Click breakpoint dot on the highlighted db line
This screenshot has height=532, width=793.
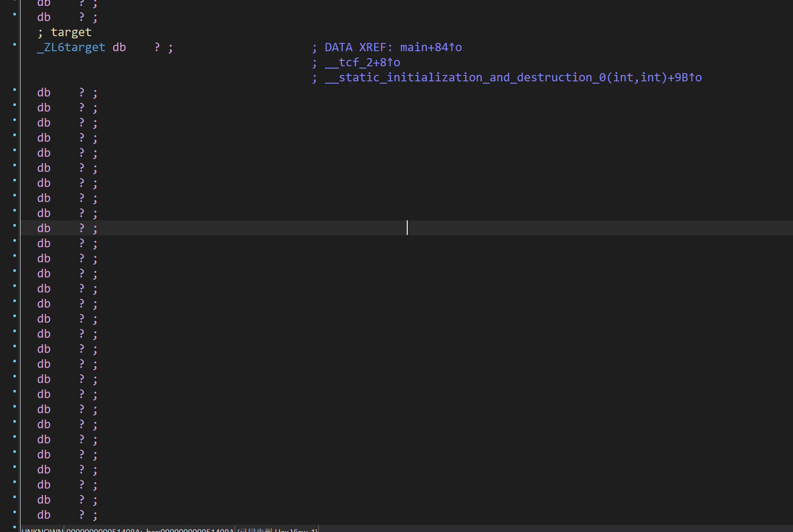(x=15, y=226)
